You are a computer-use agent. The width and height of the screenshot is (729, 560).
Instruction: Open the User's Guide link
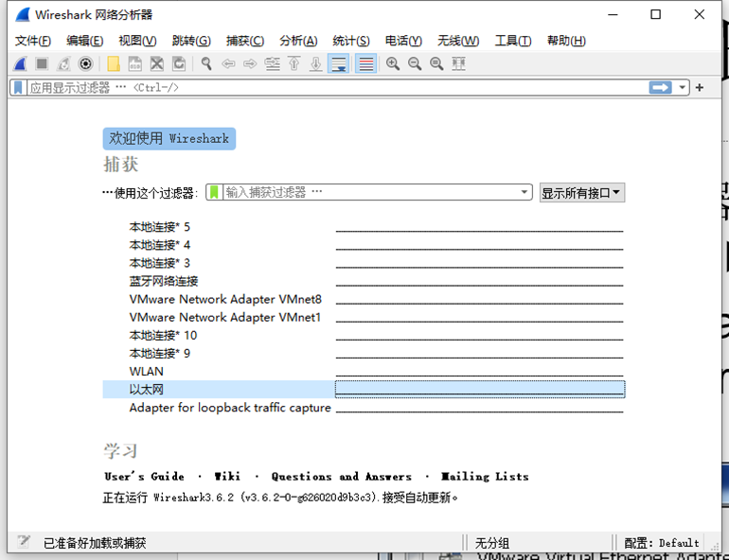(144, 477)
